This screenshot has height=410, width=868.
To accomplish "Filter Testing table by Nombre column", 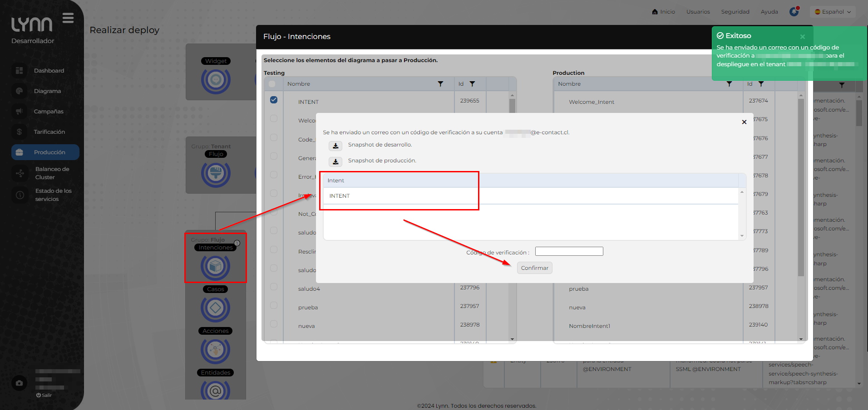I will (x=440, y=84).
